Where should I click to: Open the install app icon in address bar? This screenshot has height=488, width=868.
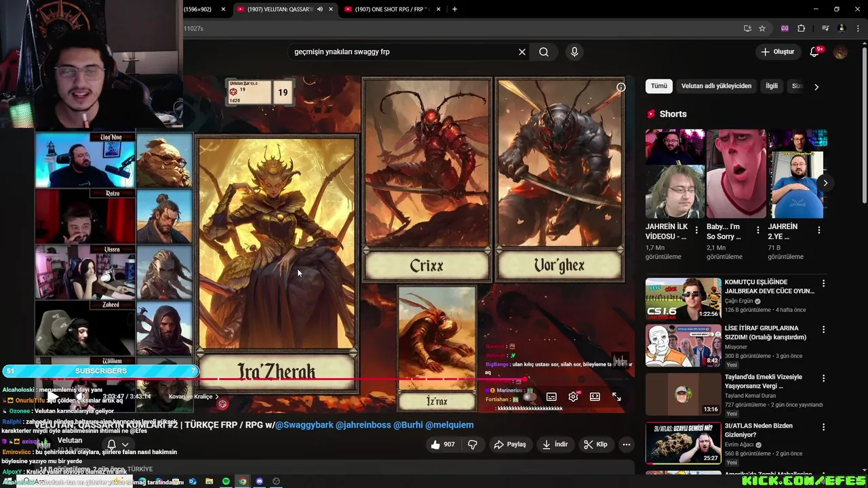point(747,28)
